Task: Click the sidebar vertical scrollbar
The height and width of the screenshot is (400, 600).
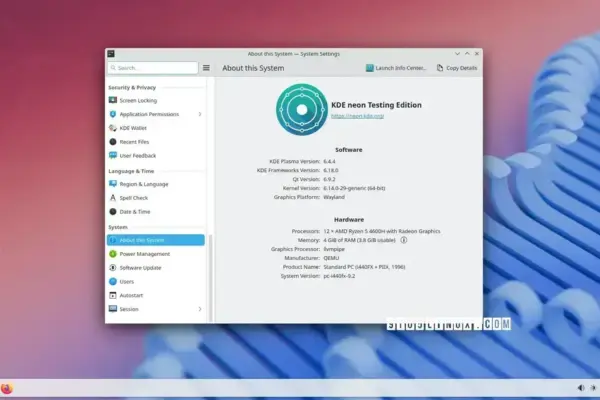Action: [x=210, y=278]
